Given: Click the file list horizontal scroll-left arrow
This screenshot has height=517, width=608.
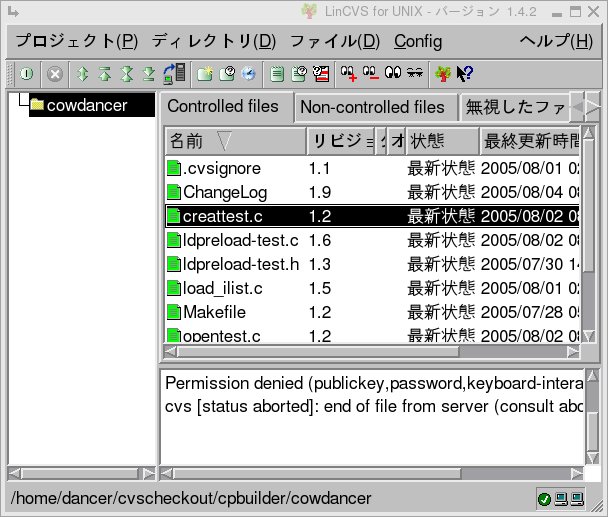Looking at the screenshot, I should coord(170,352).
